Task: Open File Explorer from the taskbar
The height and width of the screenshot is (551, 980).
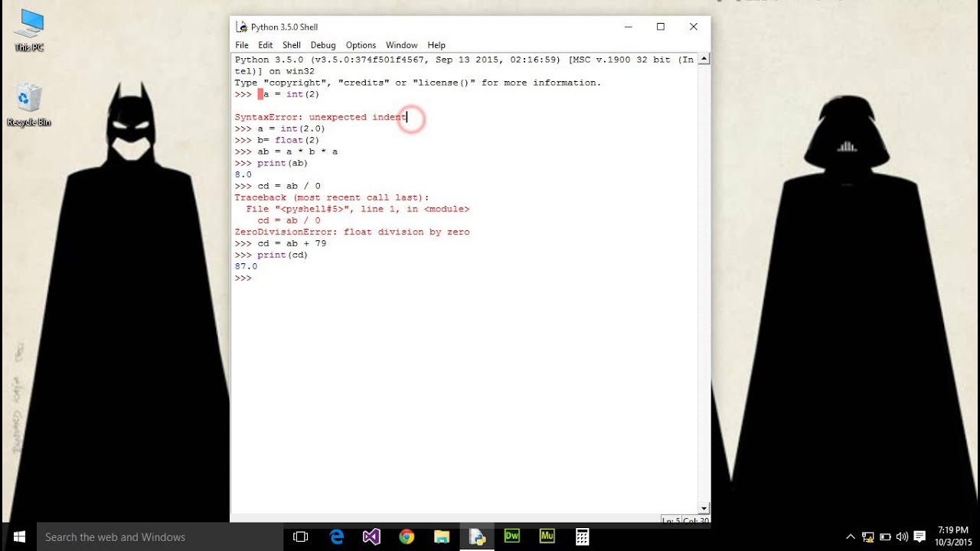Action: [442, 536]
